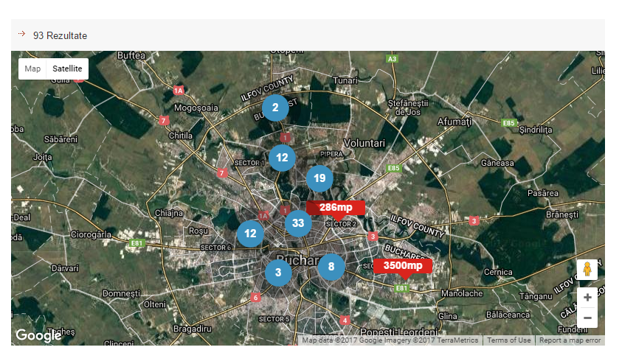Click the Ciorogârla map label
The height and width of the screenshot is (364, 636).
point(91,234)
